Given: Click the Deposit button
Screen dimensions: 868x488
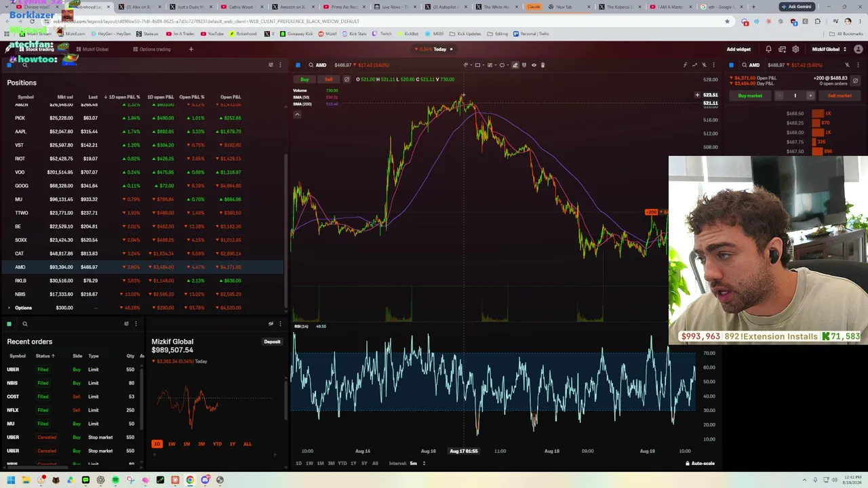Looking at the screenshot, I should 272,342.
